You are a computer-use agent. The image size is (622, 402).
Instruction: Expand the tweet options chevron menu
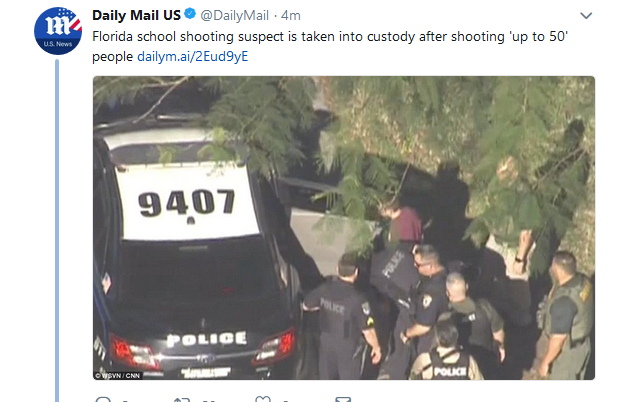coord(586,16)
